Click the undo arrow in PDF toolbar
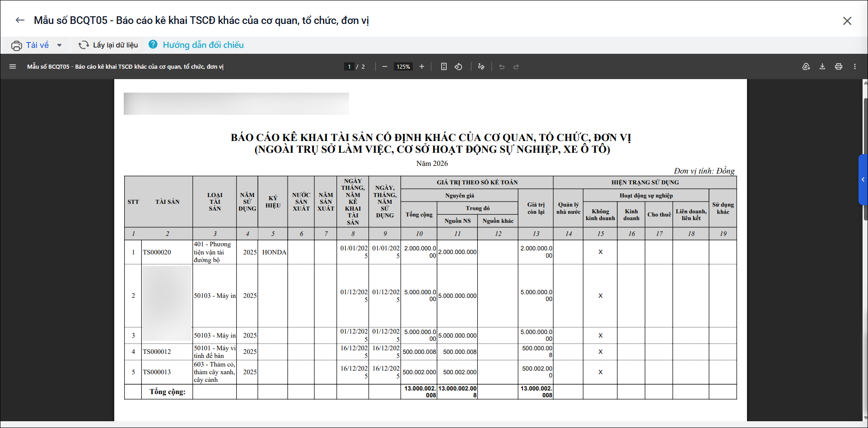Image resolution: width=868 pixels, height=428 pixels. [502, 66]
